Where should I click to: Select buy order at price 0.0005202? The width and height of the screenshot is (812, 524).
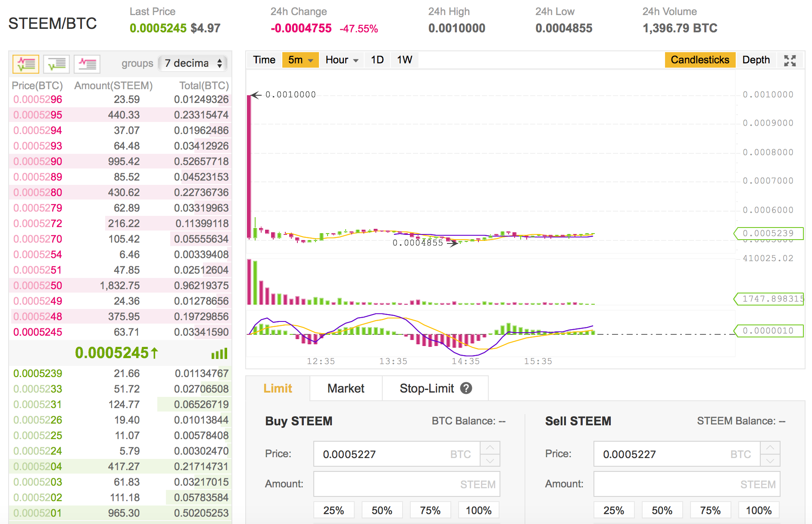120,498
